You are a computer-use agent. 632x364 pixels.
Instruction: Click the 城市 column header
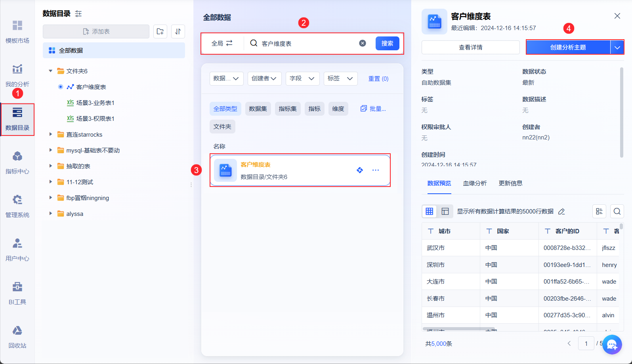coord(451,231)
